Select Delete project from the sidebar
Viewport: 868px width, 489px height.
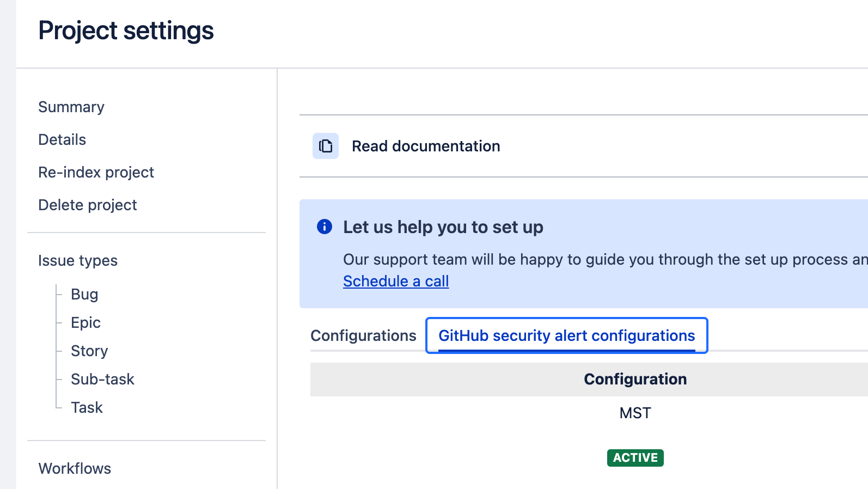point(87,205)
